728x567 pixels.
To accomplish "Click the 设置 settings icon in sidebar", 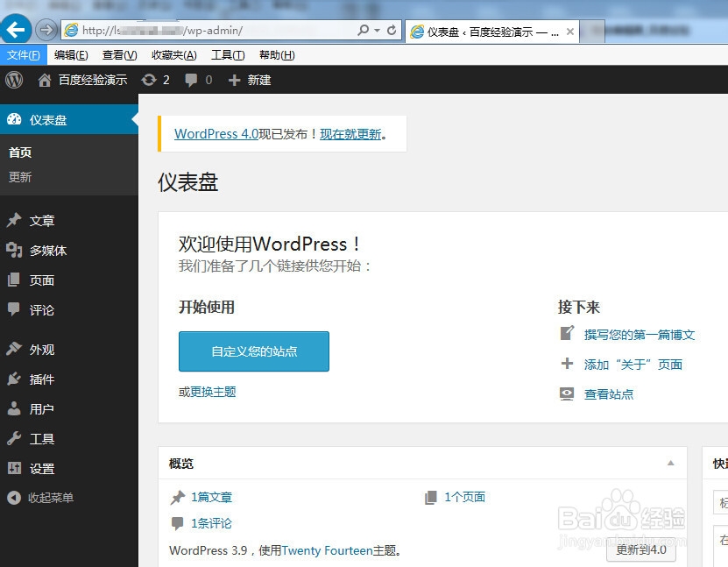I will tap(14, 468).
